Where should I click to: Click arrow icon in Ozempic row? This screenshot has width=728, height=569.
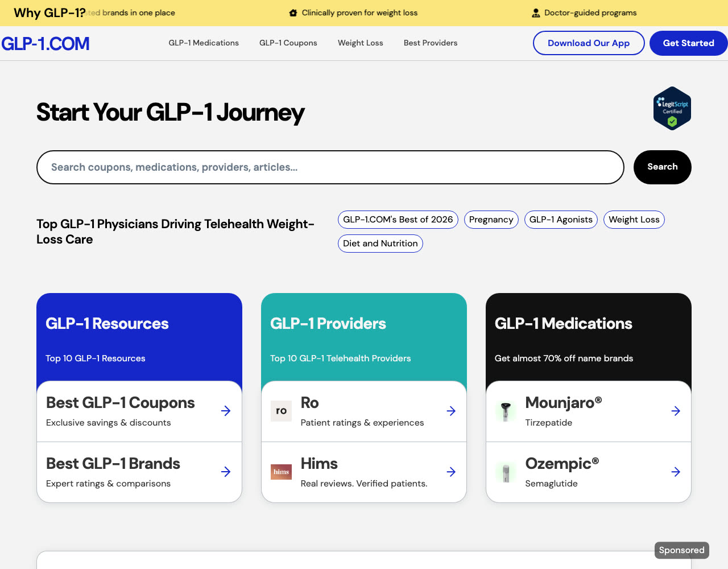coord(676,472)
